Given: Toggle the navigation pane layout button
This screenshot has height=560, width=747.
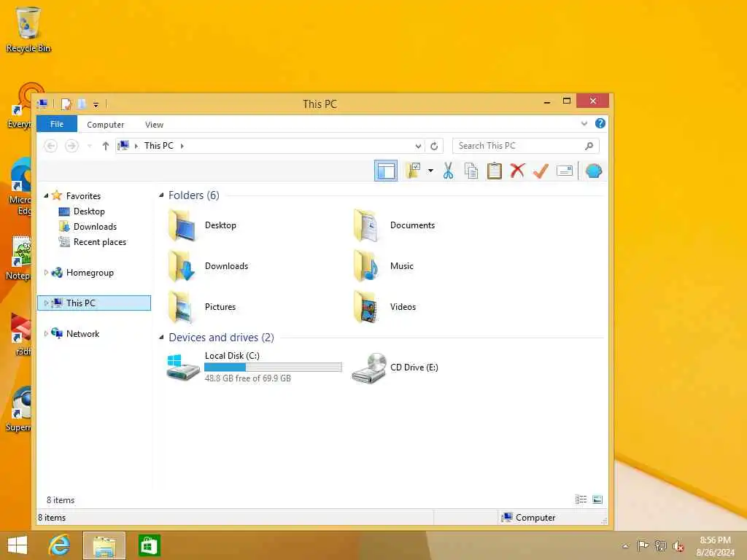Looking at the screenshot, I should pyautogui.click(x=385, y=171).
